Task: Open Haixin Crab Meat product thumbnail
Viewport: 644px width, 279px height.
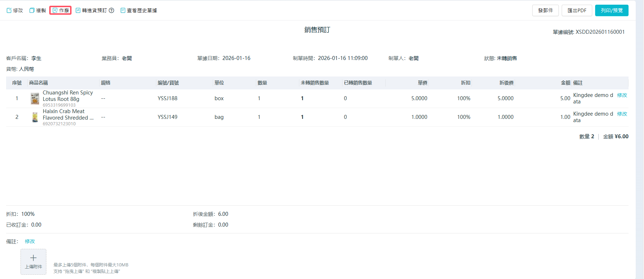Action: click(x=35, y=117)
